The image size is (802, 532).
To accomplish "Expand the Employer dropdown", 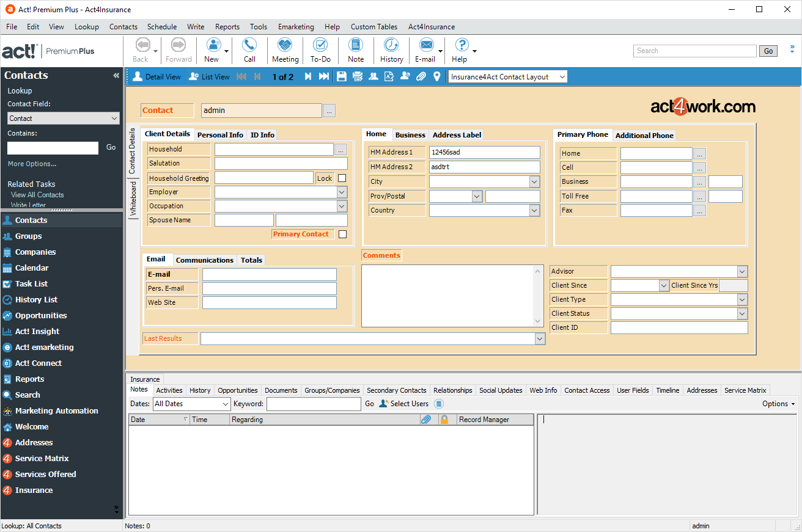I will click(342, 192).
